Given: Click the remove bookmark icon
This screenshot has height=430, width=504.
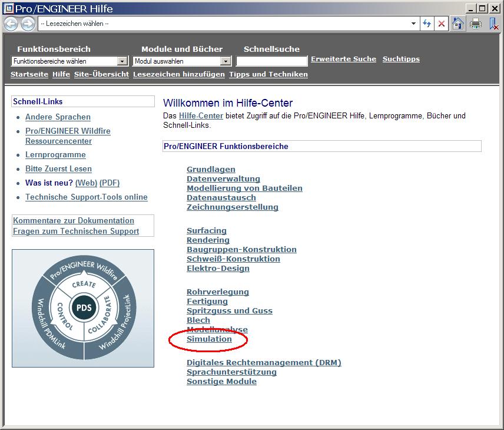Looking at the screenshot, I should coord(493,24).
